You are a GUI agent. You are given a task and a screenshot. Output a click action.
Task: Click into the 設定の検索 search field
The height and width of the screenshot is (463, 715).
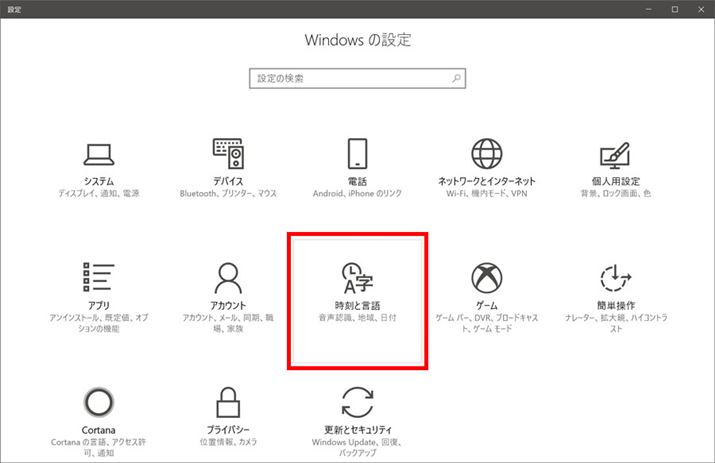point(358,78)
